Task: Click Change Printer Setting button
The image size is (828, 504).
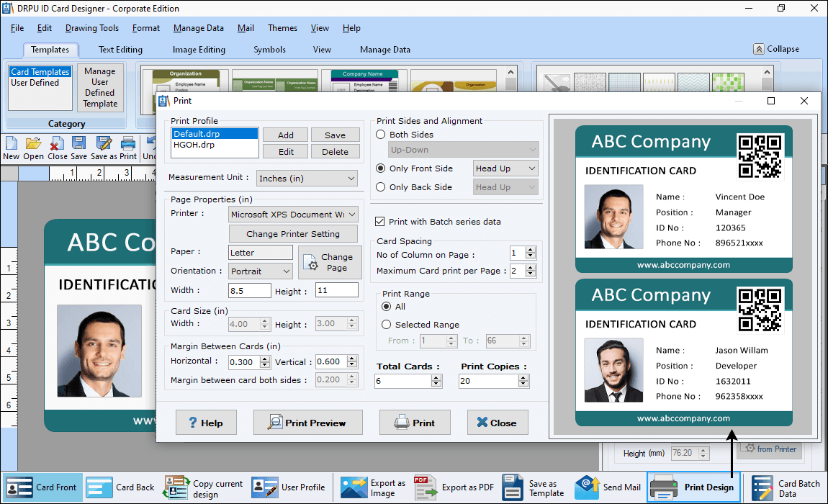Action: point(293,234)
